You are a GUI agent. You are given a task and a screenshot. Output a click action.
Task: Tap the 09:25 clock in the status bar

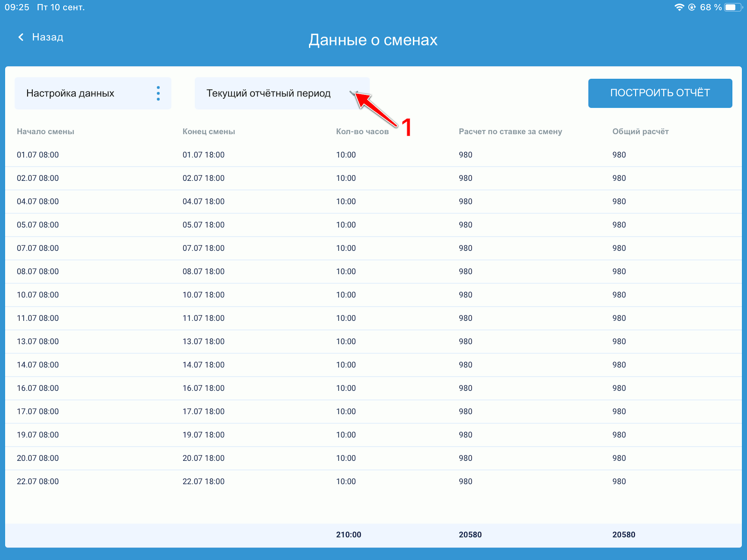pos(17,7)
